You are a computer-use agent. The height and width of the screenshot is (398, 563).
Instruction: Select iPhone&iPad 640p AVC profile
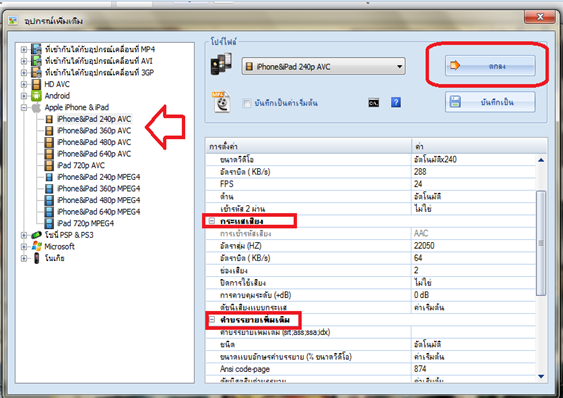(x=94, y=154)
